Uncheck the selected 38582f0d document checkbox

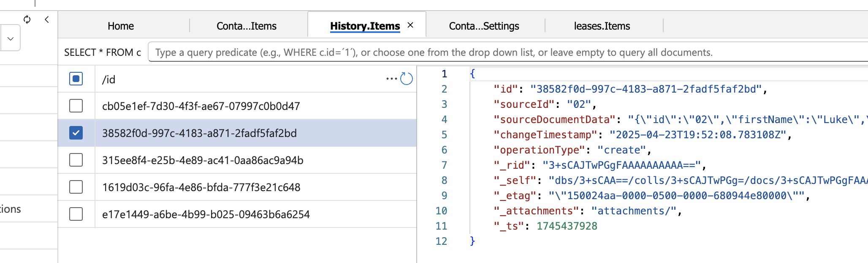pos(76,133)
